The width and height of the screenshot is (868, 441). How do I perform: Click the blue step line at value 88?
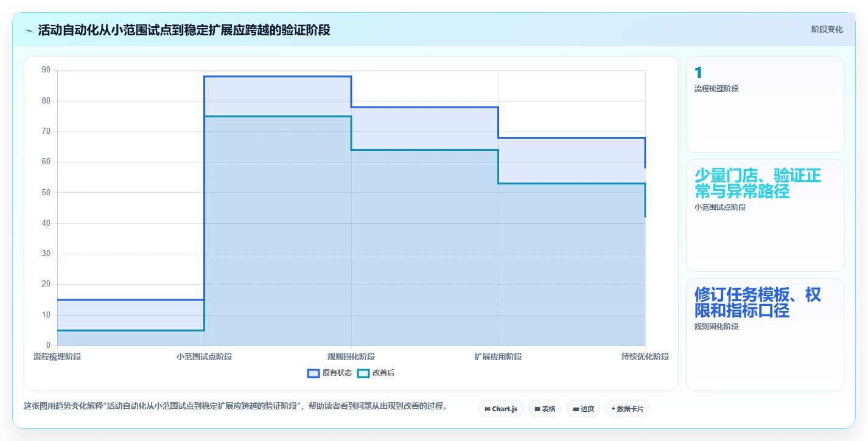[278, 77]
